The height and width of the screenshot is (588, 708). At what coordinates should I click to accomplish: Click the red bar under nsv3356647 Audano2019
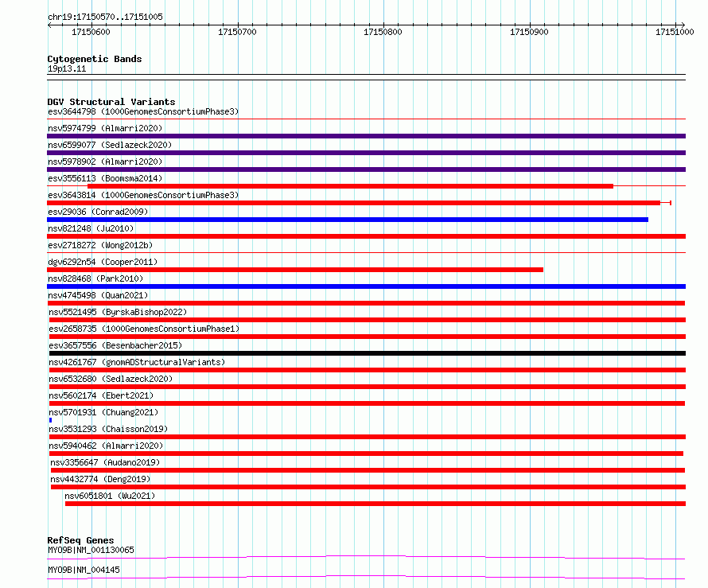coord(368,470)
